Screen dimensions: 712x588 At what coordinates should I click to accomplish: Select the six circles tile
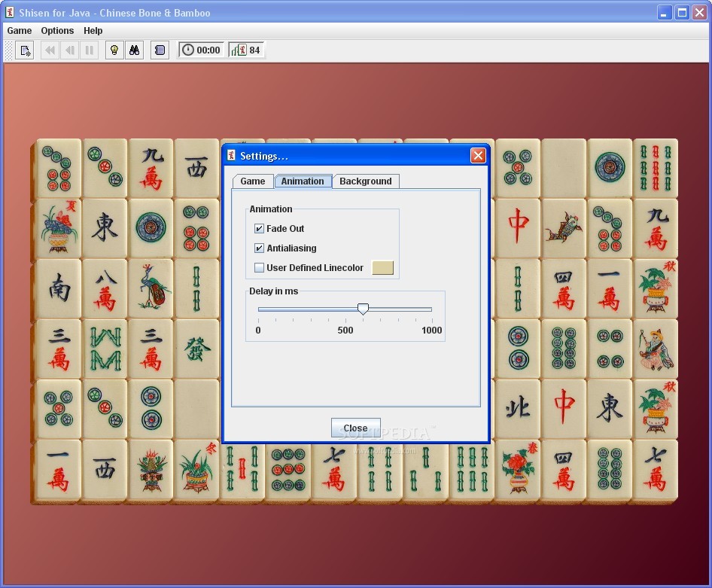point(196,228)
